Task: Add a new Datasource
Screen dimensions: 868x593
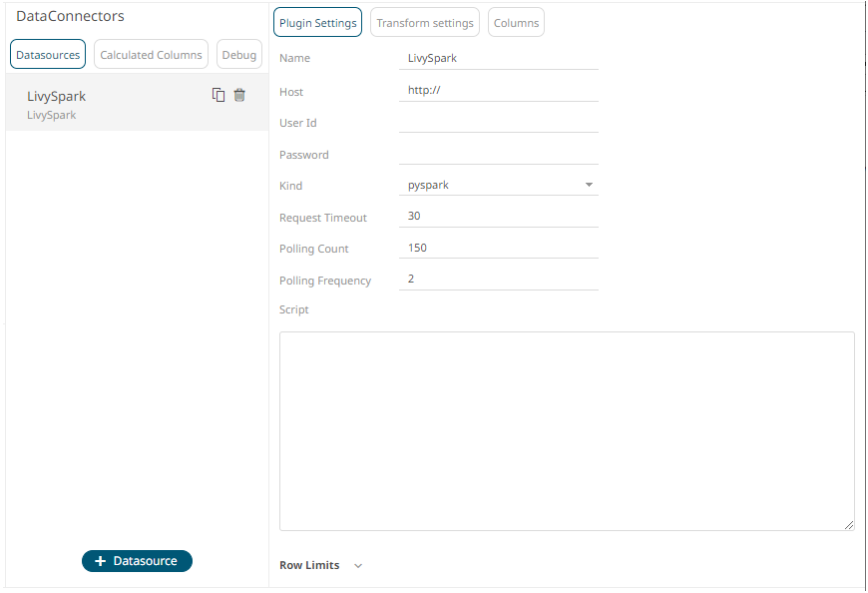Action: point(137,561)
